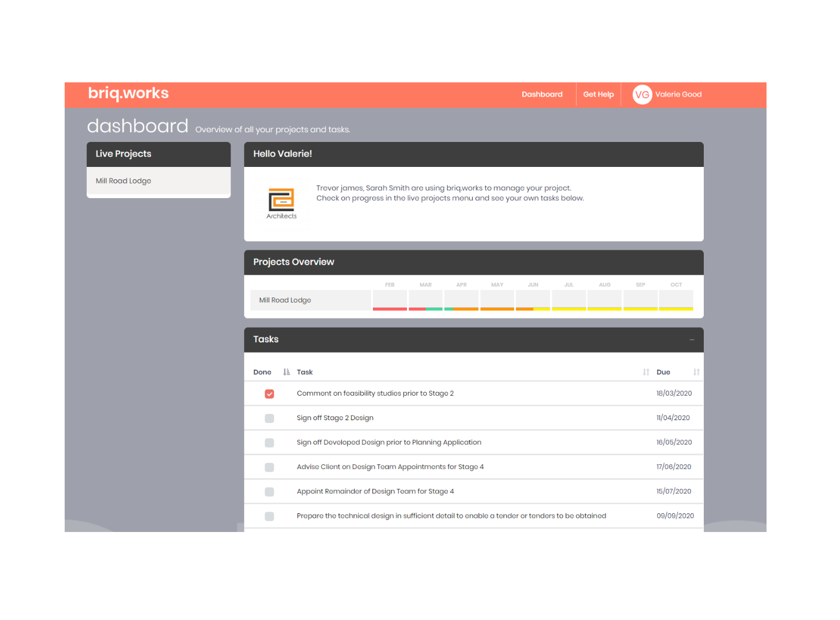Click sort icon left of Due column

click(x=646, y=372)
